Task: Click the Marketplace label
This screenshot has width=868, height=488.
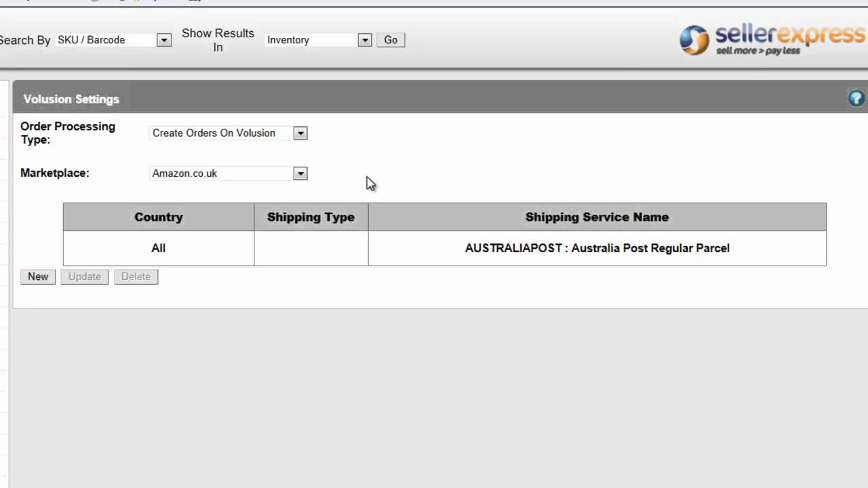Action: click(55, 173)
